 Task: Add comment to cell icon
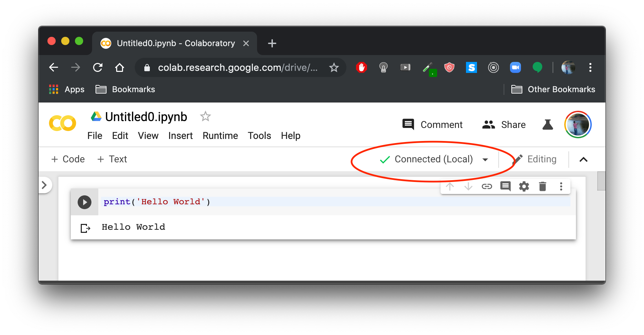pyautogui.click(x=505, y=186)
